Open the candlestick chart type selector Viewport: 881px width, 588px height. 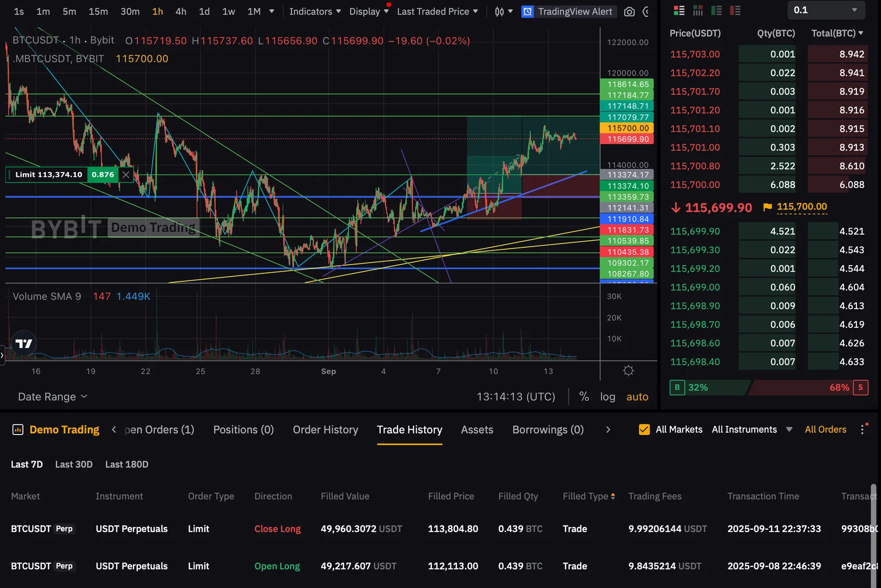503,11
